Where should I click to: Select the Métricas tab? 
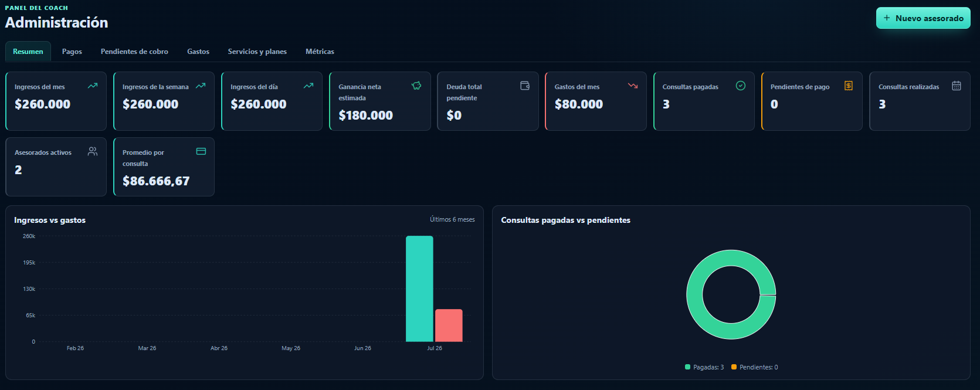point(320,52)
